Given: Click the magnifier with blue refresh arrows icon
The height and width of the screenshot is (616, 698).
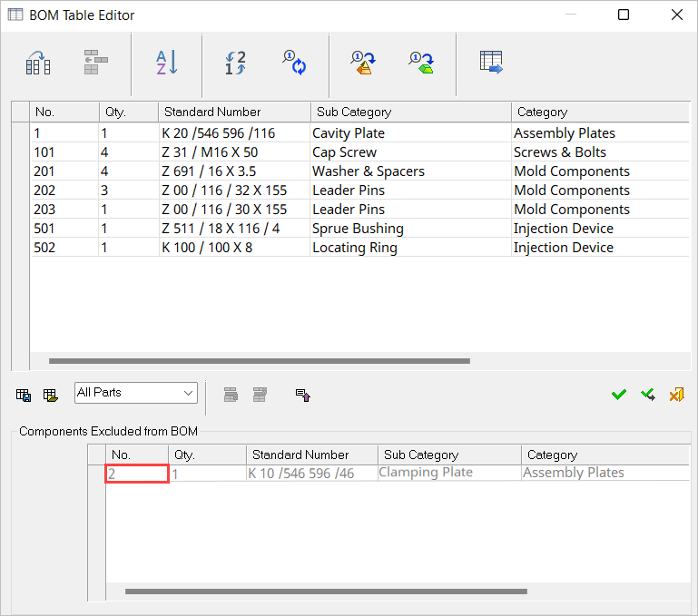Looking at the screenshot, I should [293, 63].
